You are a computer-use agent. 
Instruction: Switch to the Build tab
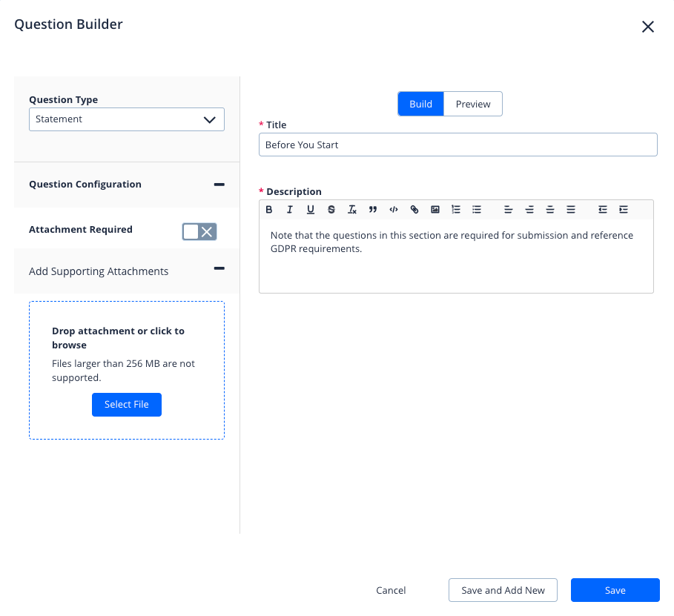(x=420, y=104)
